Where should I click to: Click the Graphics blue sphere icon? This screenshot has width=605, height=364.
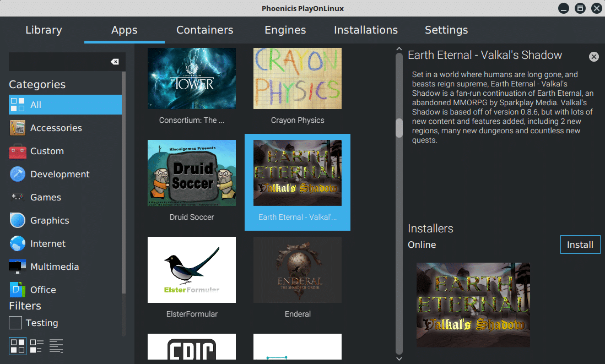tap(18, 220)
